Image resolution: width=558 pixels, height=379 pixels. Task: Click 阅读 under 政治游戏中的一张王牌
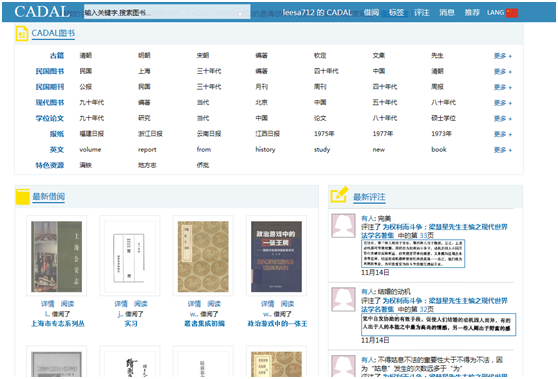(287, 304)
